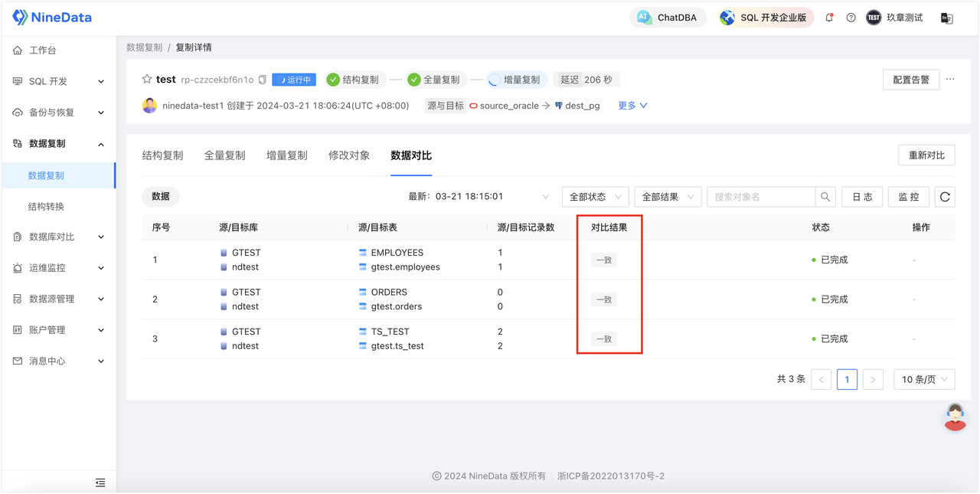This screenshot has width=980, height=494.
Task: Open the ChatDBA assistant
Action: 668,17
